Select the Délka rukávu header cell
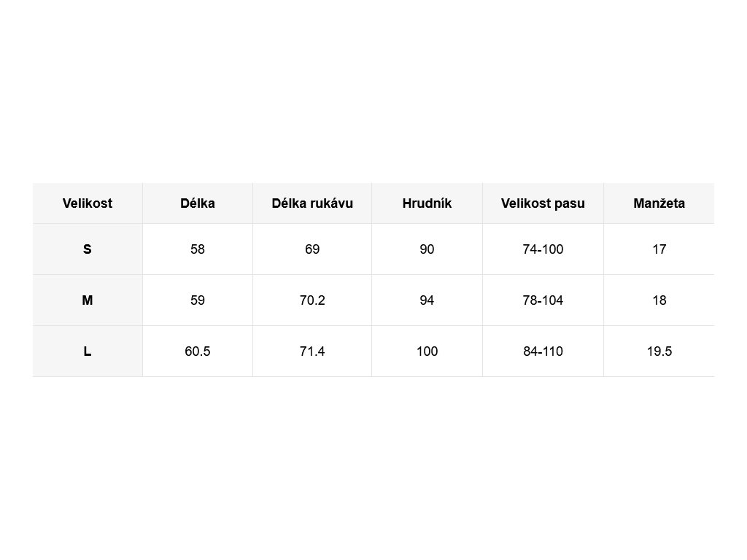 [312, 203]
